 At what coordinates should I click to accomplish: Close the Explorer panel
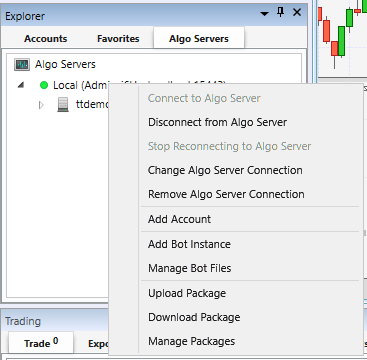[x=297, y=13]
